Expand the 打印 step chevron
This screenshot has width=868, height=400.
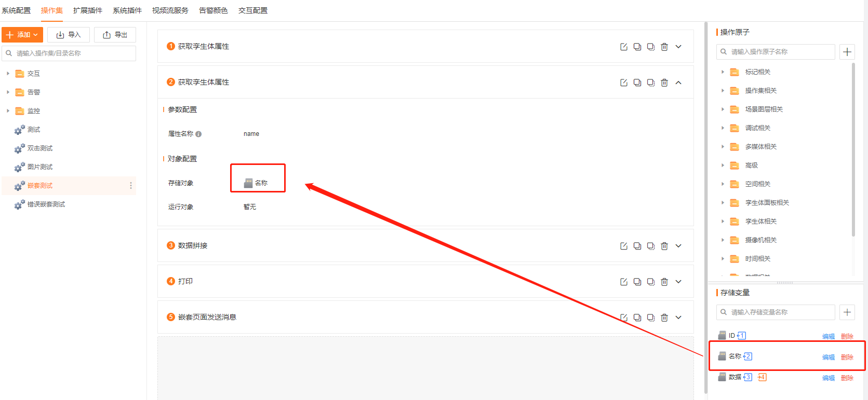678,282
